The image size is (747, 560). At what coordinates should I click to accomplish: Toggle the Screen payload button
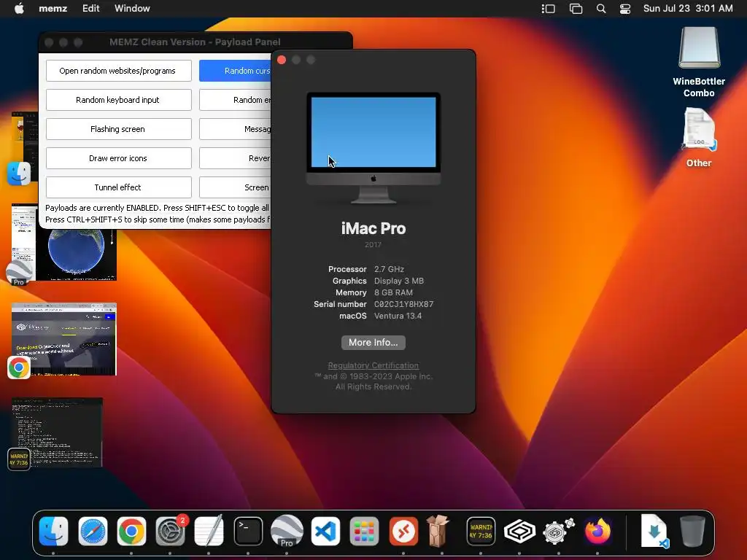point(236,187)
